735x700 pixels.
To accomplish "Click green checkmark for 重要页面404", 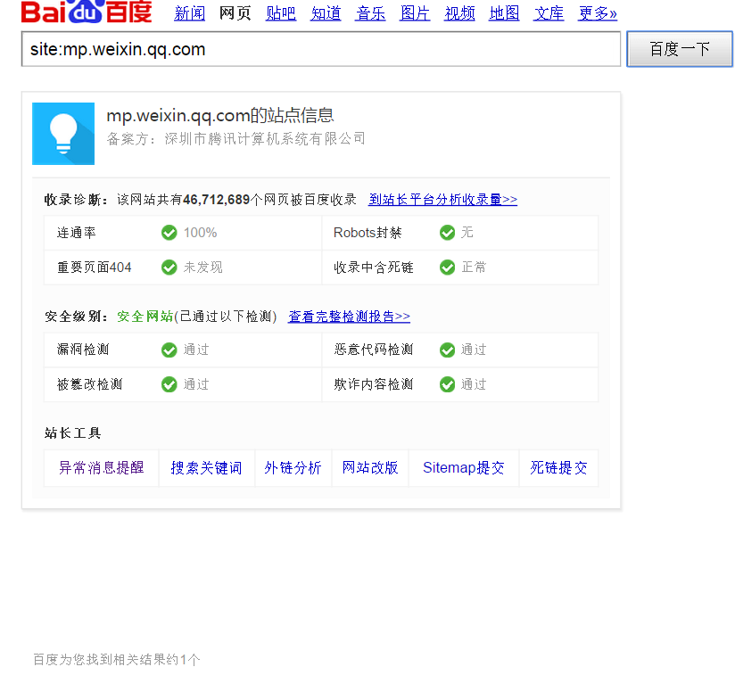I will [x=169, y=268].
